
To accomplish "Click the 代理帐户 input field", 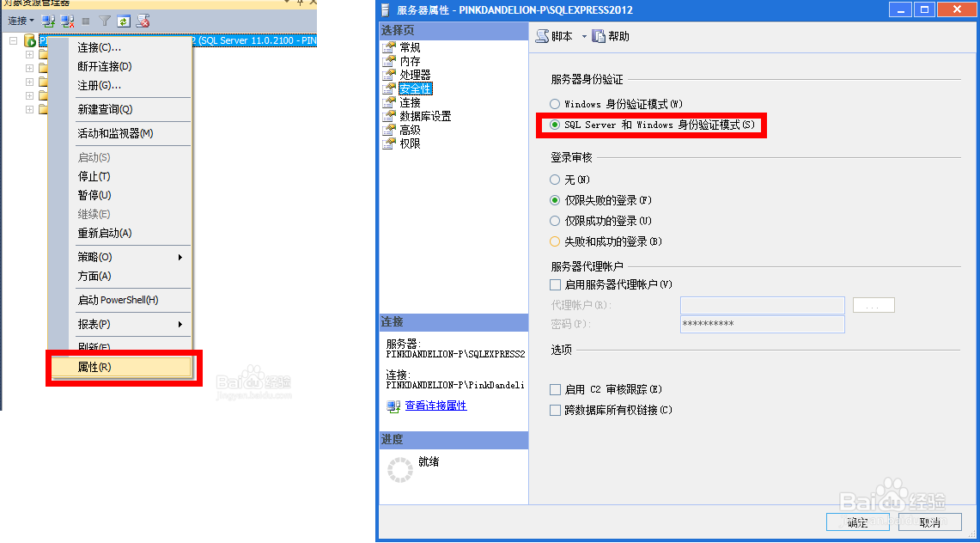I will (763, 305).
